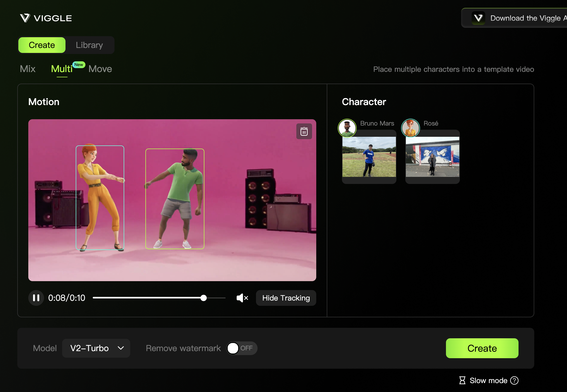
Task: Switch to the Mix mode tab
Action: point(28,69)
